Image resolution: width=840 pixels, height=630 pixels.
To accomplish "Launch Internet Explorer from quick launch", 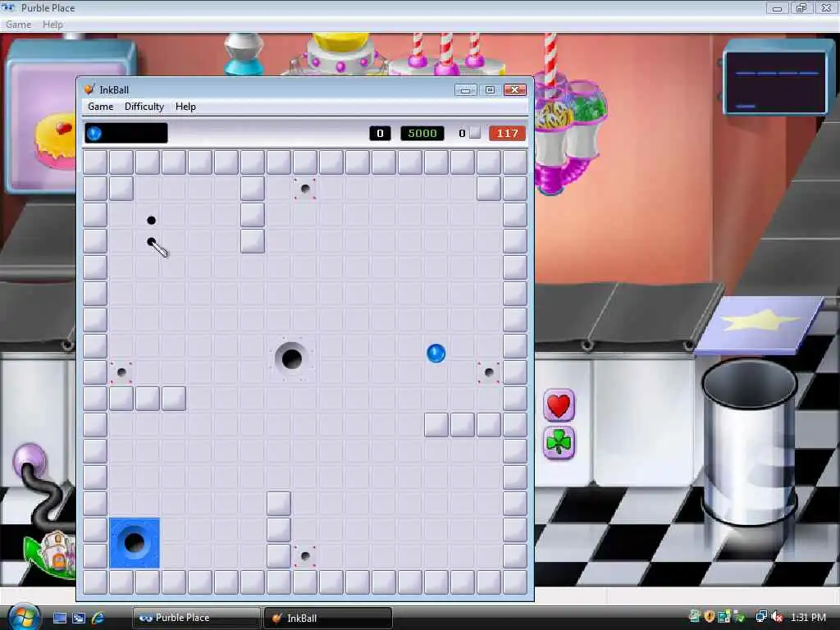I will (x=98, y=618).
